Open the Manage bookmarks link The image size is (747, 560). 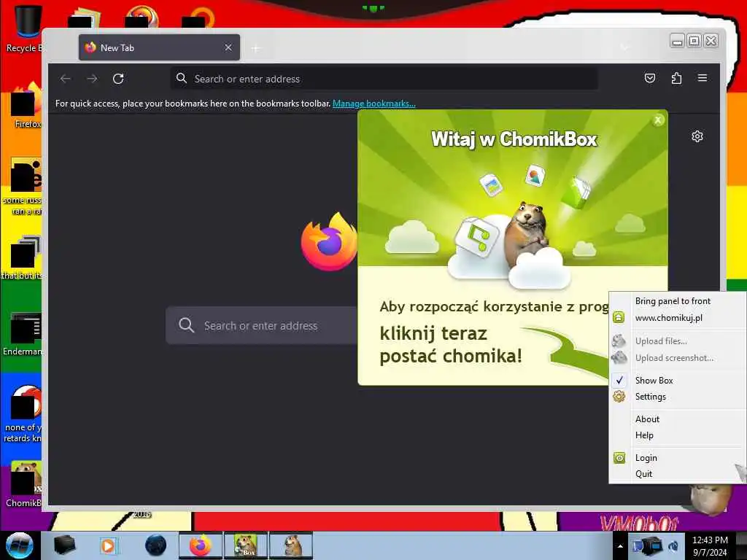pos(374,104)
